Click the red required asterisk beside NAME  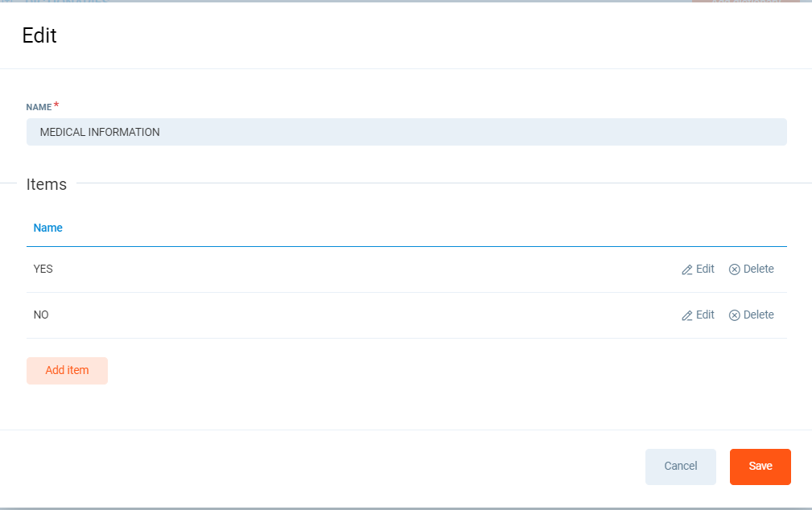[x=56, y=105]
